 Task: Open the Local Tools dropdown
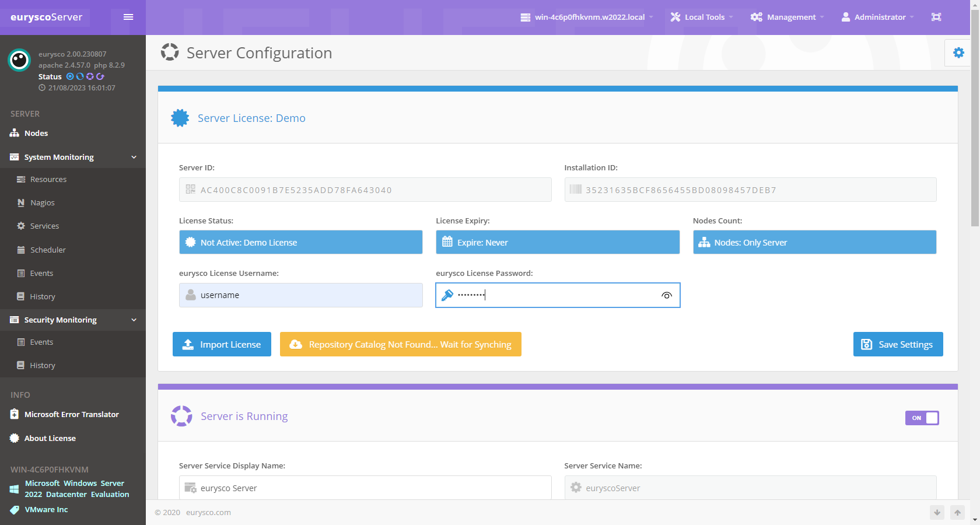[702, 17]
